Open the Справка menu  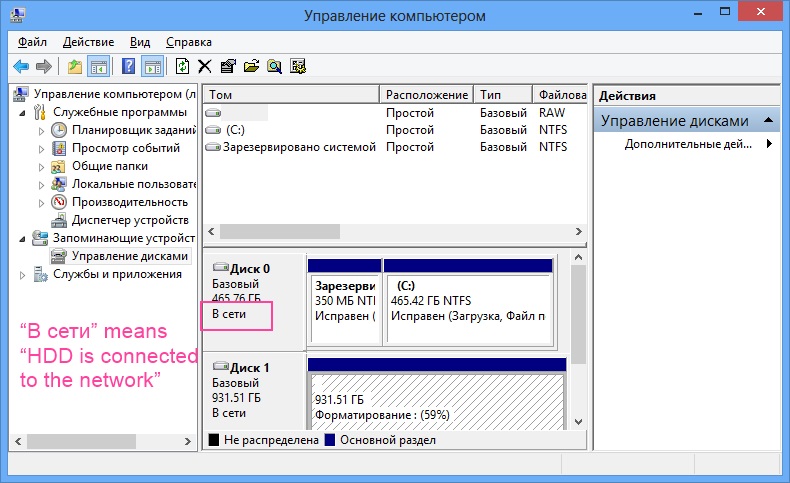coord(188,42)
